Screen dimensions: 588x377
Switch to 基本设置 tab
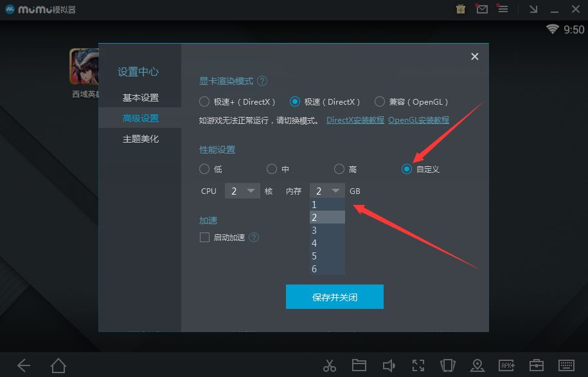tap(140, 98)
